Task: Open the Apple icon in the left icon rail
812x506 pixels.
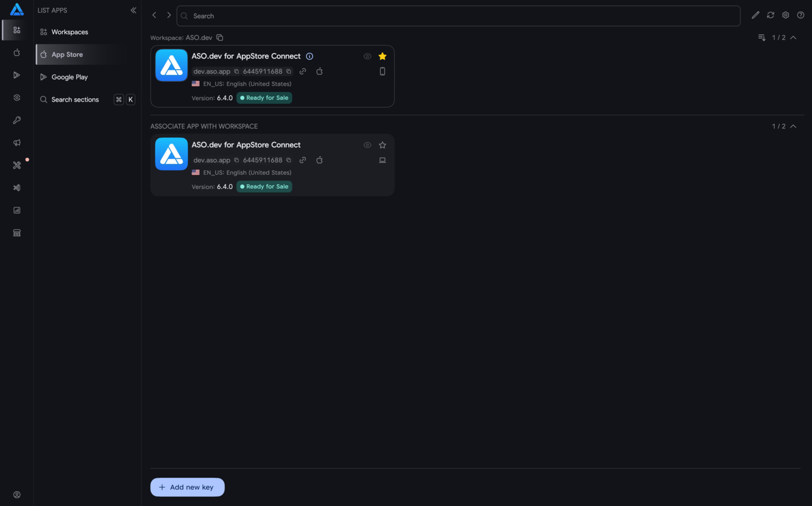Action: point(17,52)
